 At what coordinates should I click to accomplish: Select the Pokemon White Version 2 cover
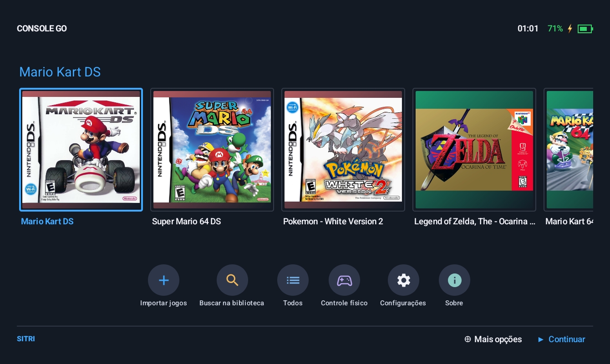point(343,150)
